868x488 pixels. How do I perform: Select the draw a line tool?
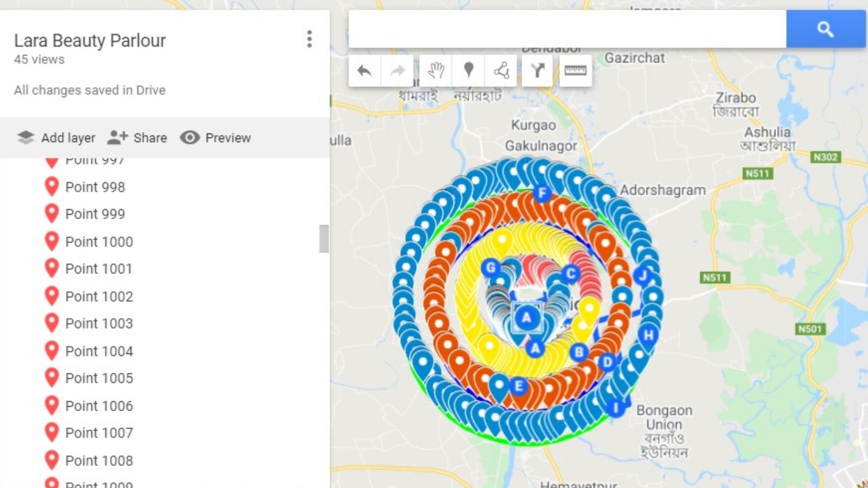pos(503,70)
